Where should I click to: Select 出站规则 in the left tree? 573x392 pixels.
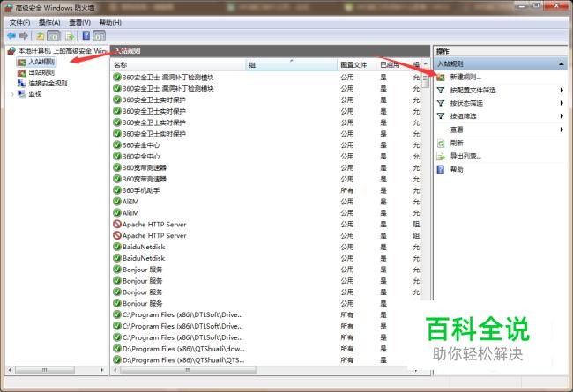click(x=41, y=72)
